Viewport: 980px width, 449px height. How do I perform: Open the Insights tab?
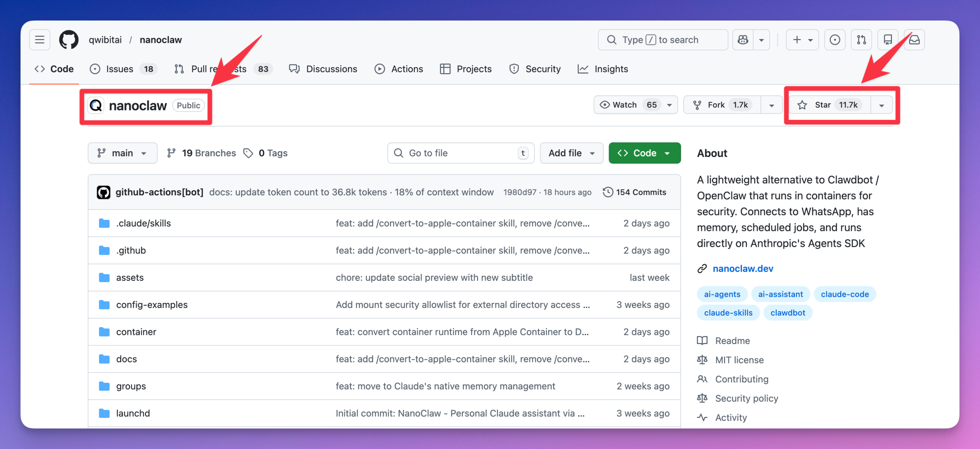(611, 69)
